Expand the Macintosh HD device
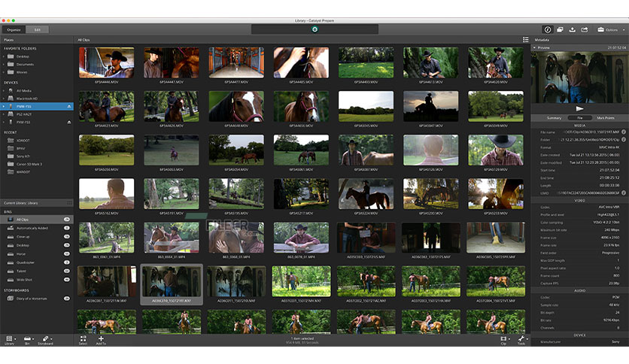629x364 pixels. coord(4,99)
